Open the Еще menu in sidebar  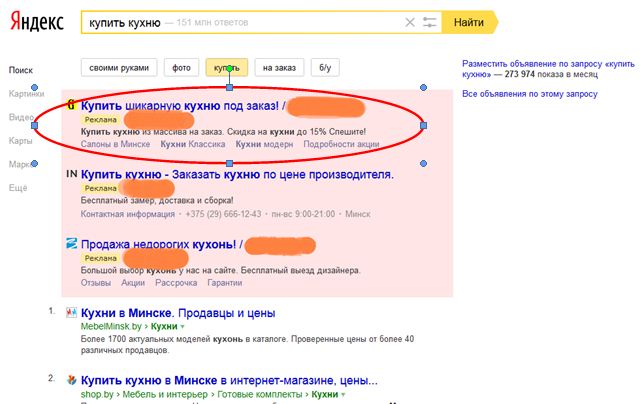click(18, 188)
